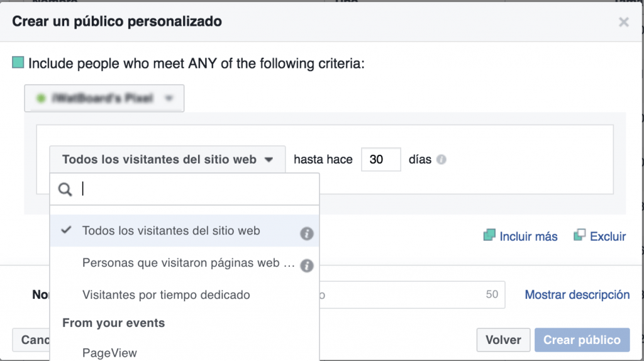
Task: Show info icon next to 'días'
Action: pos(441,159)
